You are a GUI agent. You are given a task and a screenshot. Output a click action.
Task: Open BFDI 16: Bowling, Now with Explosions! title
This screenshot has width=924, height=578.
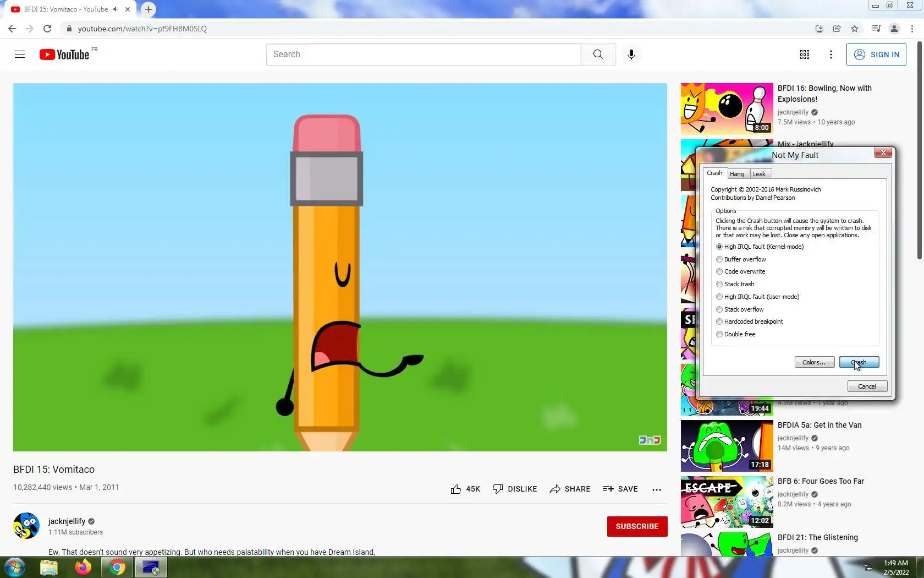[x=824, y=94]
